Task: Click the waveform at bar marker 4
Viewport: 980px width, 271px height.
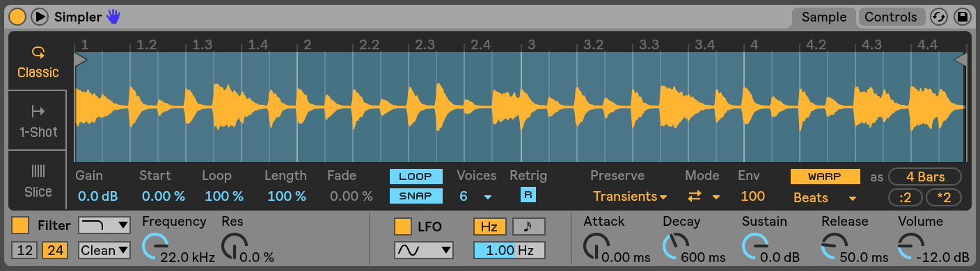Action: click(743, 106)
